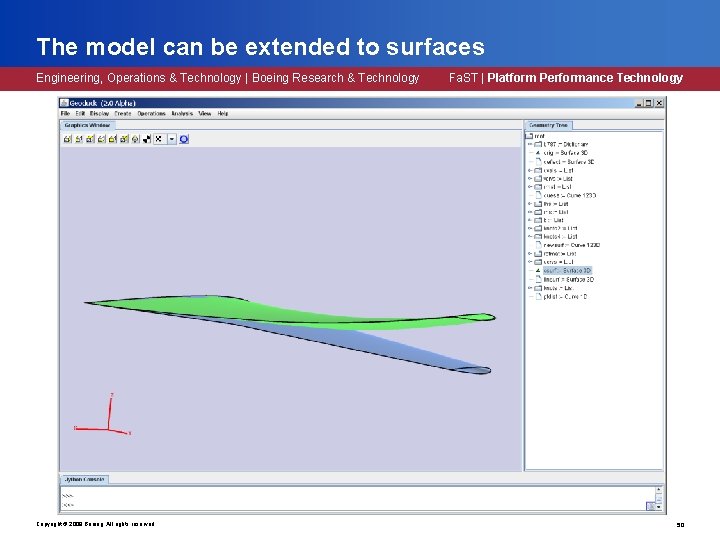
Task: Expand the List node directly above pldist Curve 1D
Action: click(530, 288)
